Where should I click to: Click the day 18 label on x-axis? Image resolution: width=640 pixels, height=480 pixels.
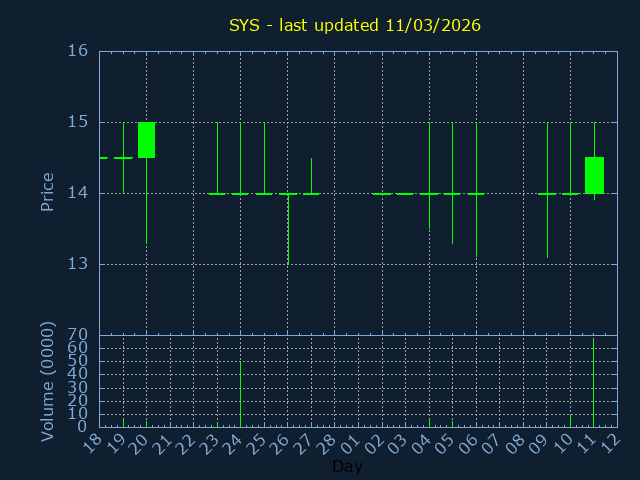click(x=92, y=442)
